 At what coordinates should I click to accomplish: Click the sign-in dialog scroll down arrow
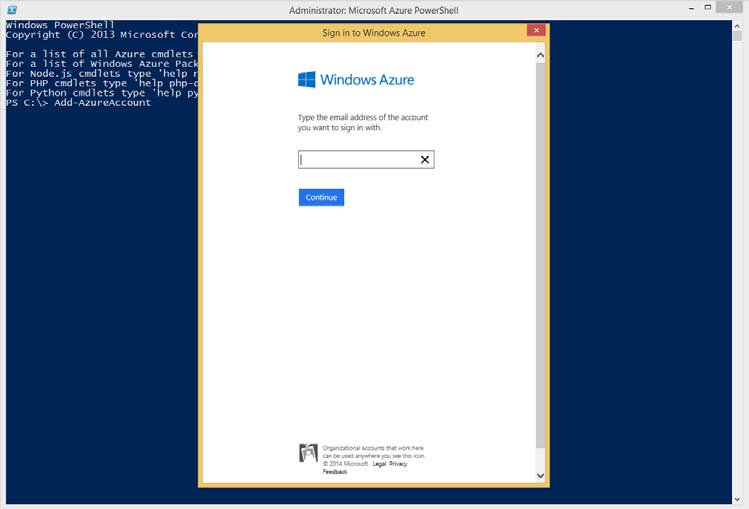pyautogui.click(x=541, y=475)
